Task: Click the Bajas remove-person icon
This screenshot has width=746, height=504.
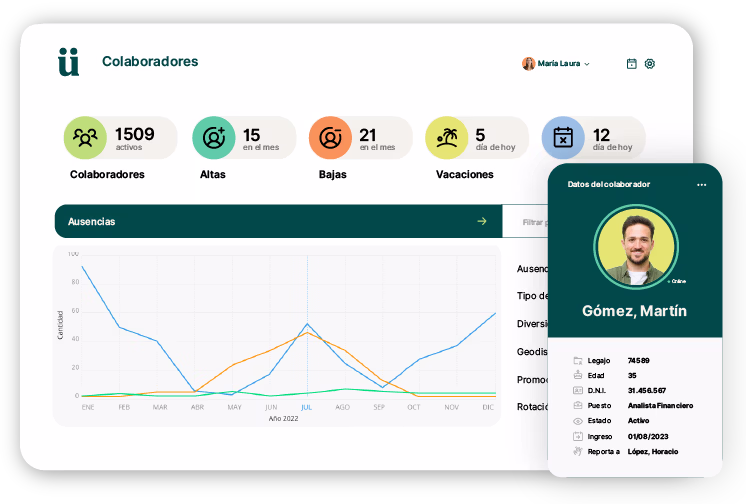Action: click(329, 138)
